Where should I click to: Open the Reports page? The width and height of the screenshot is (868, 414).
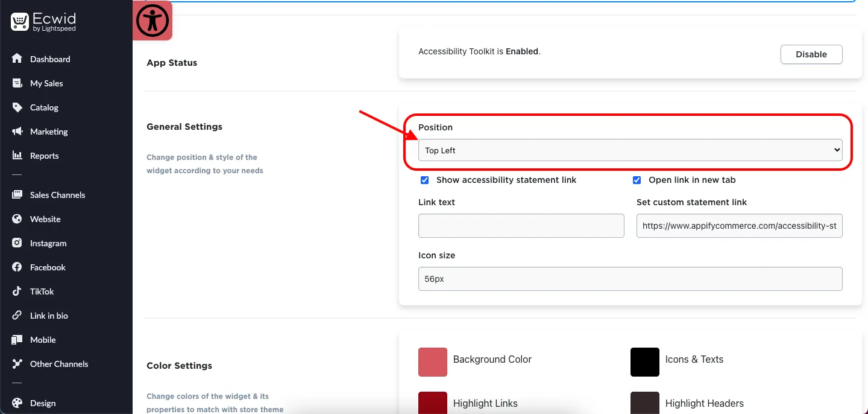(44, 156)
